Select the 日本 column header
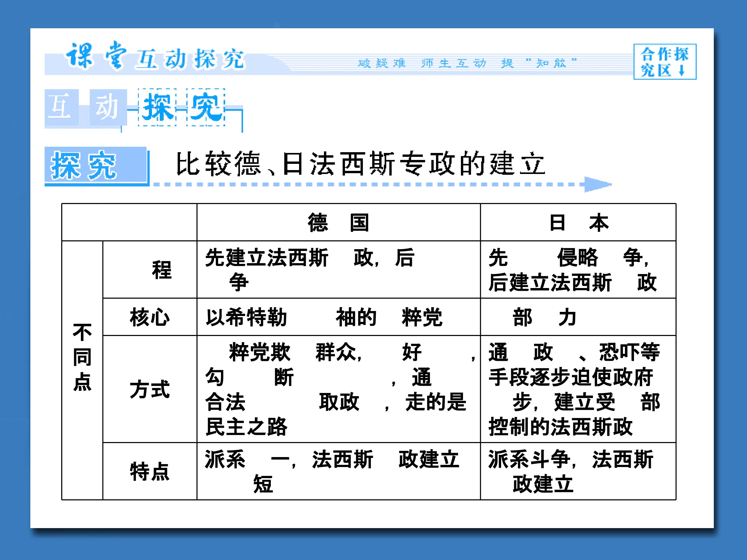Viewport: 747px width, 560px height. click(578, 222)
